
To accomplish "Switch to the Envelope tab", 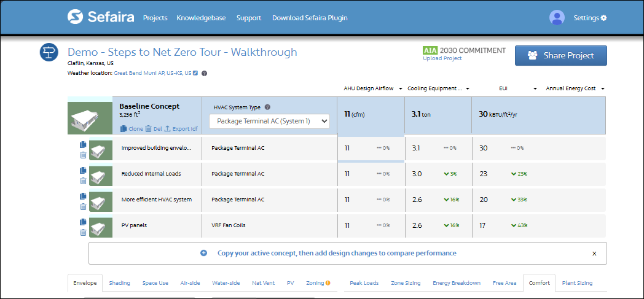I will tap(85, 283).
